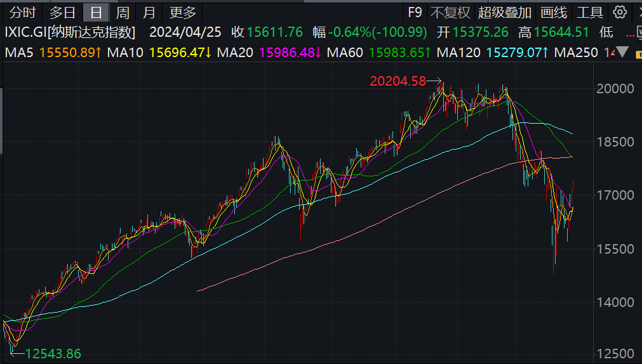Click the orange MA5 indicator value
This screenshot has height=364, width=642.
pos(71,51)
